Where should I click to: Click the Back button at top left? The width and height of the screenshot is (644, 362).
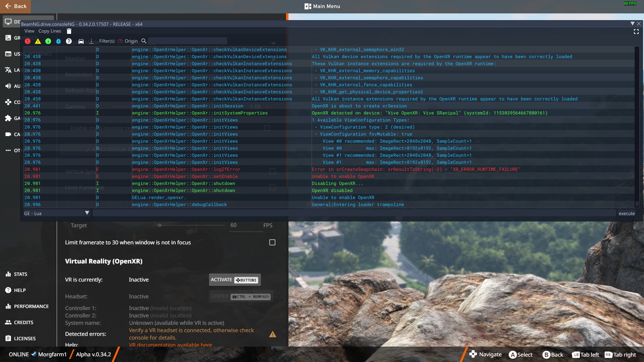tap(15, 6)
